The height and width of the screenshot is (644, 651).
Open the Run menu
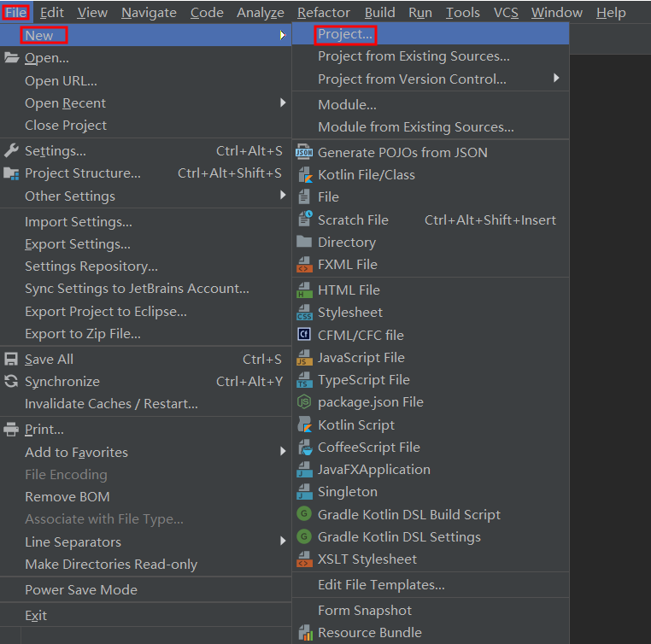(420, 13)
